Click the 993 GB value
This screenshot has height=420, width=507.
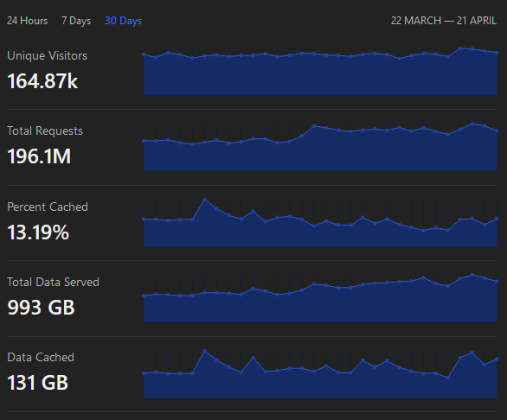(41, 308)
